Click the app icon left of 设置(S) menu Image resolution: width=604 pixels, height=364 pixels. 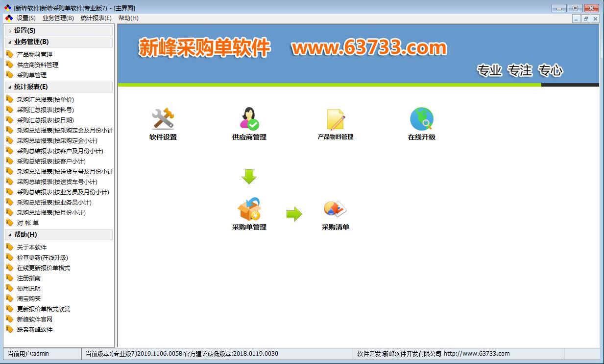pyautogui.click(x=9, y=18)
